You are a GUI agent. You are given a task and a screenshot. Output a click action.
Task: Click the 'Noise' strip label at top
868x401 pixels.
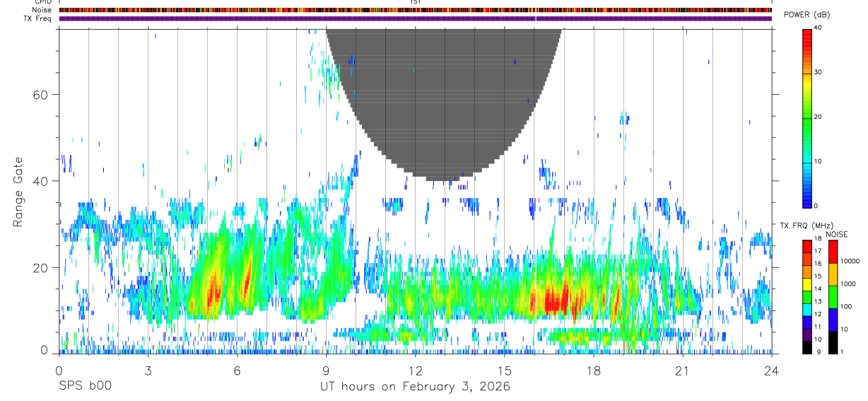(x=42, y=10)
